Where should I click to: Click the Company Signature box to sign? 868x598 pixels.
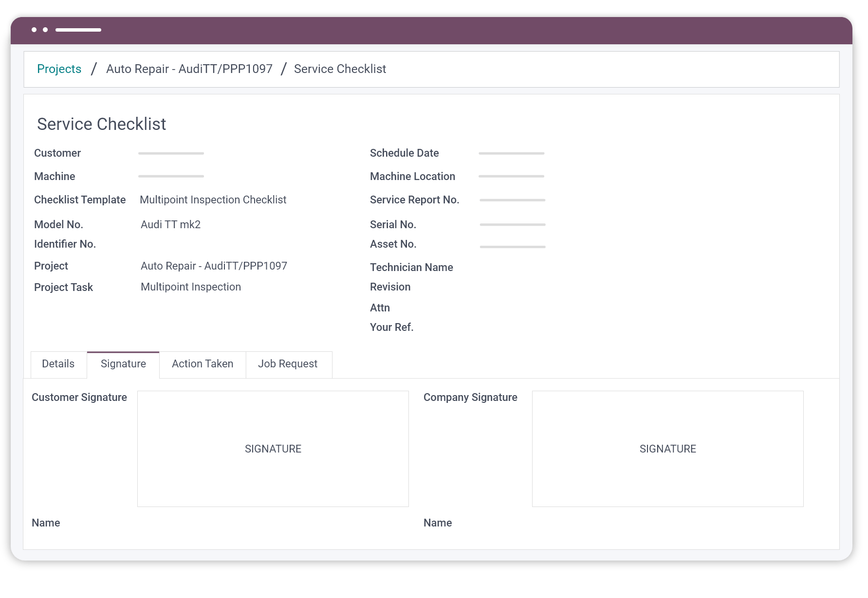pos(667,449)
